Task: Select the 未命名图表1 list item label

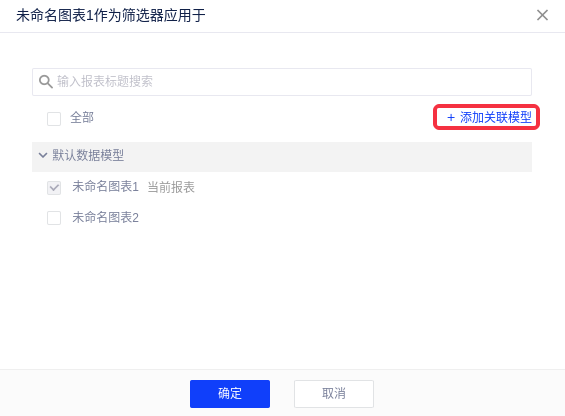Action: point(105,187)
